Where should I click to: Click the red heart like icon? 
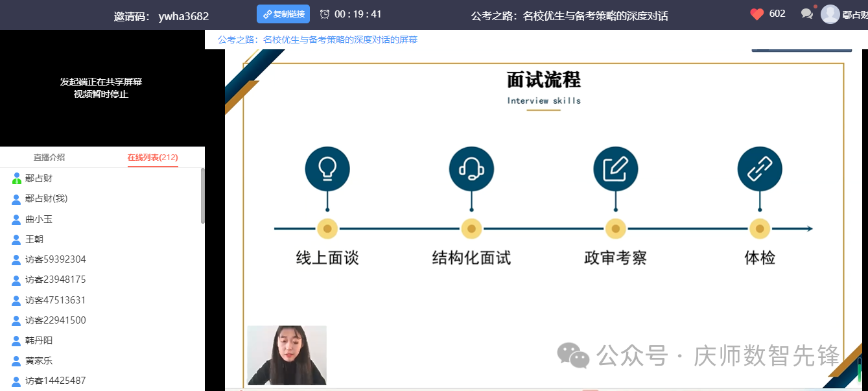click(x=757, y=14)
